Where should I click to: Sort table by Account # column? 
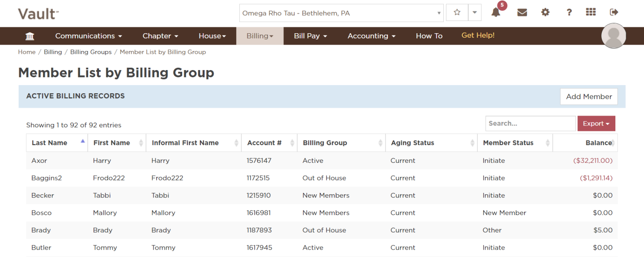(264, 143)
